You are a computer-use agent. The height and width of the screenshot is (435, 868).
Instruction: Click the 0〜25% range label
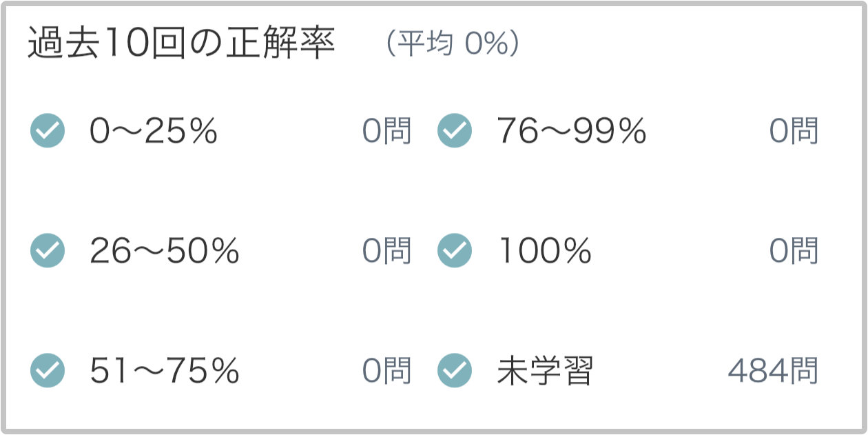(154, 131)
